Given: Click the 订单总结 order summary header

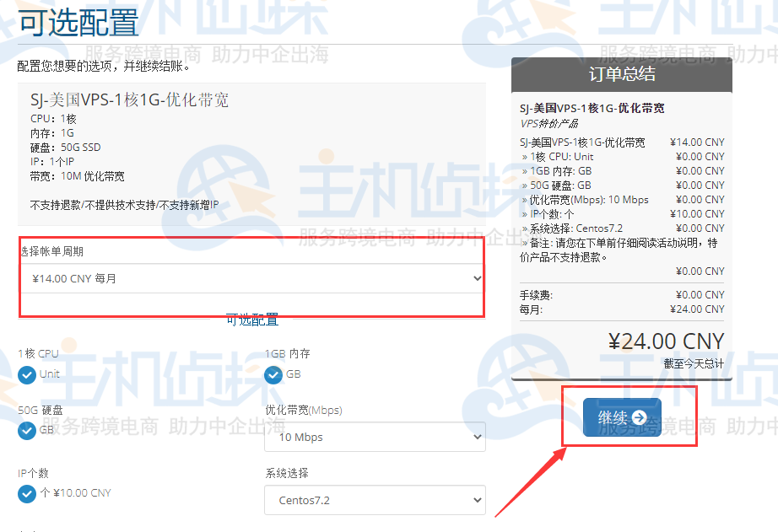Looking at the screenshot, I should pyautogui.click(x=622, y=74).
